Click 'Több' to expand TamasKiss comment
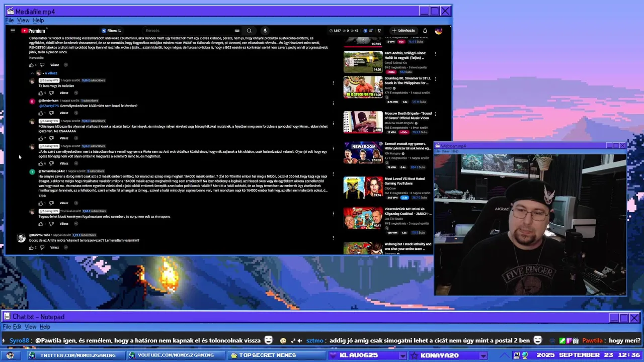644x362 pixels. (x=42, y=196)
